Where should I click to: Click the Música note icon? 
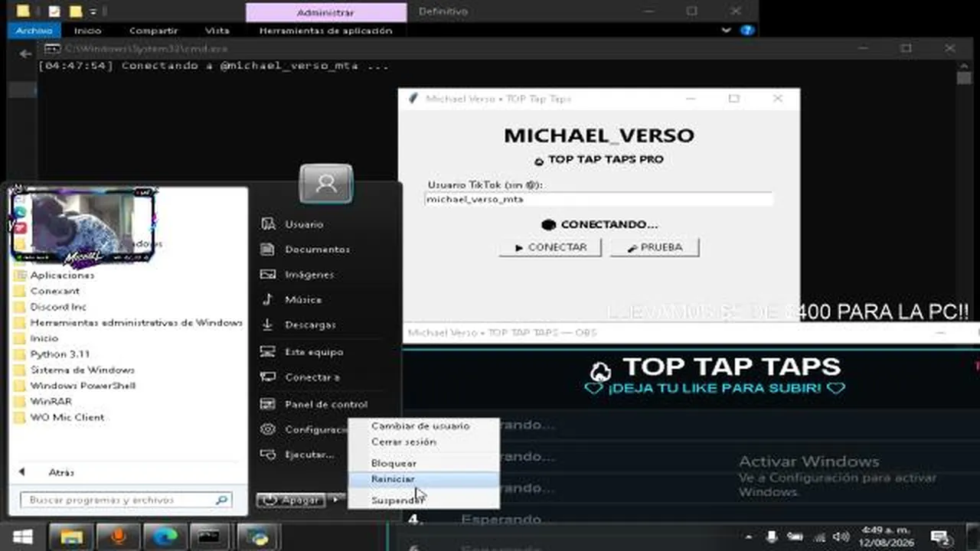[268, 299]
